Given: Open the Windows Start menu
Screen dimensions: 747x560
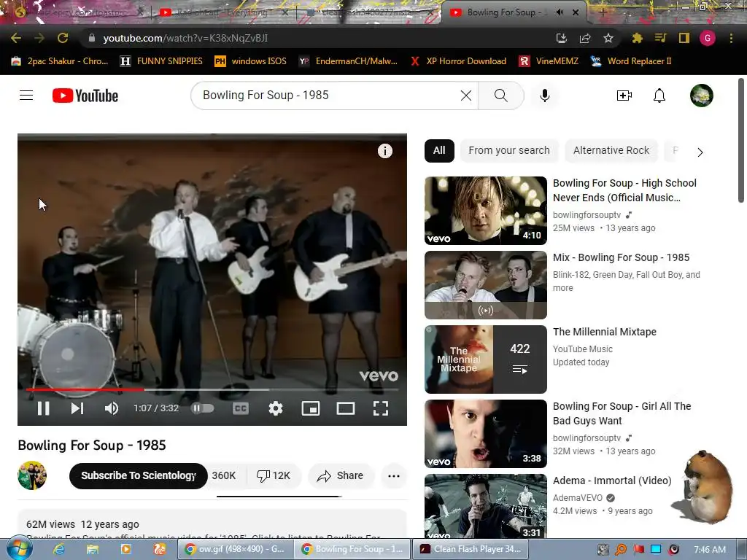Looking at the screenshot, I should (x=19, y=549).
